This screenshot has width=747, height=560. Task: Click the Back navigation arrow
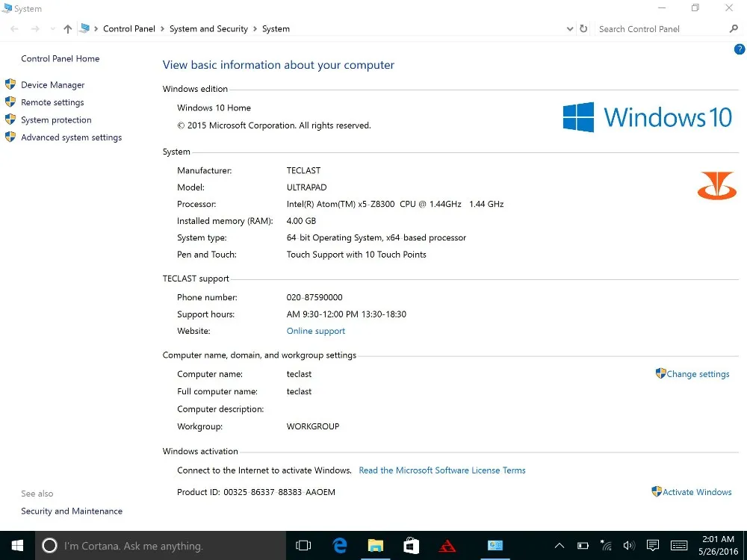pos(14,29)
